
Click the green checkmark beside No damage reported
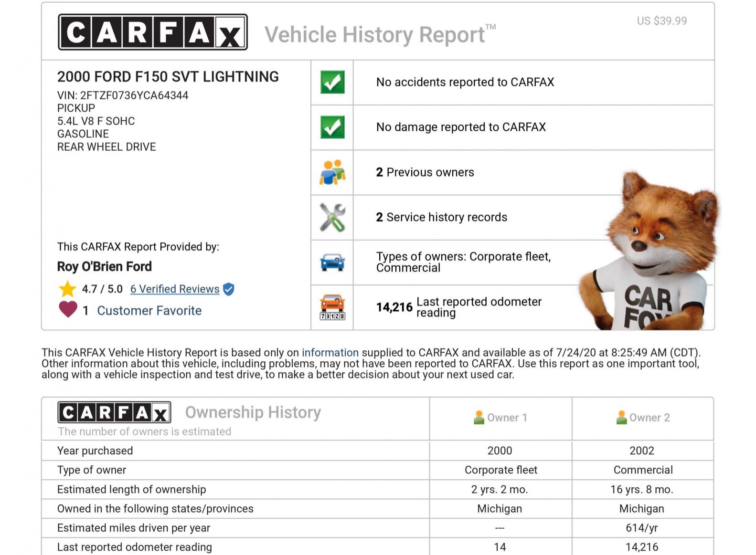332,127
